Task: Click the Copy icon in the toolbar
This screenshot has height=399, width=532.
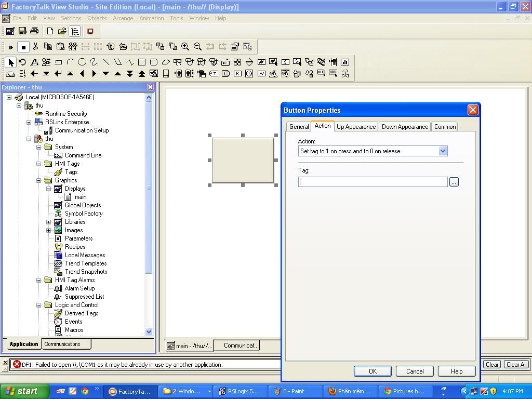Action: click(48, 46)
